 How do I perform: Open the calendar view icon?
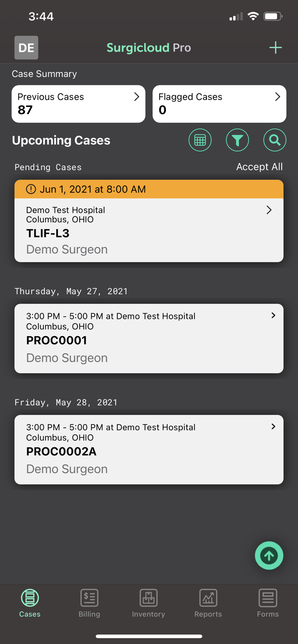200,140
